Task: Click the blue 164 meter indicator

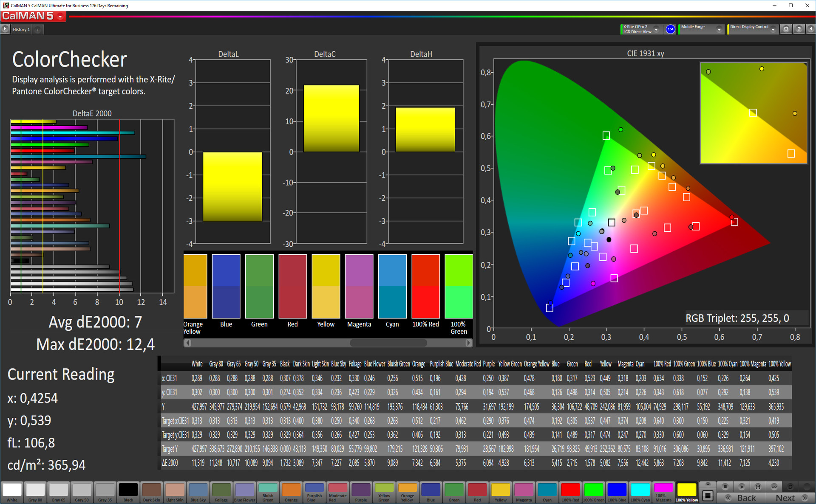Action: (670, 29)
